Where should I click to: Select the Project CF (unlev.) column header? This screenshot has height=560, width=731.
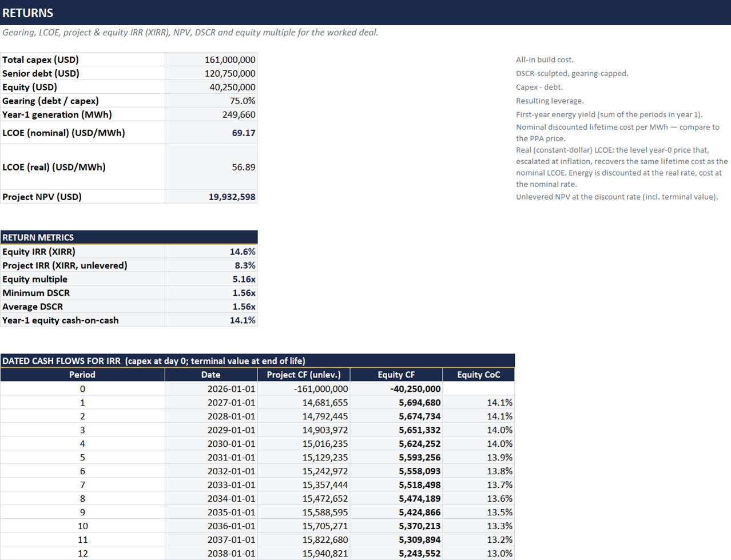[x=304, y=375]
